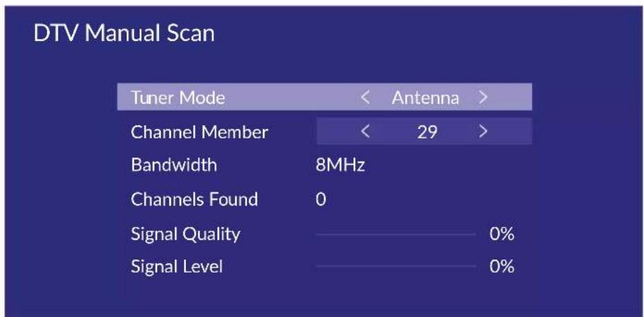The width and height of the screenshot is (644, 317).
Task: Click the Antenna value text
Action: 425,98
